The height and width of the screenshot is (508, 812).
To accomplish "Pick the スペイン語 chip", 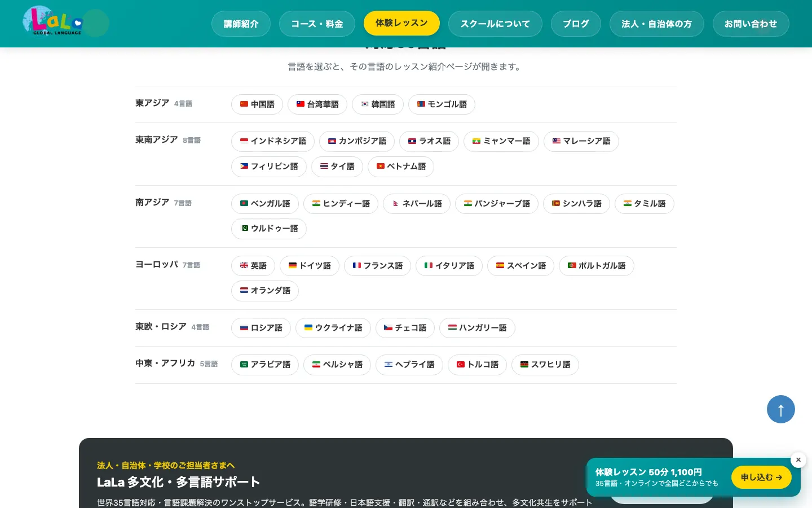I will pyautogui.click(x=521, y=266).
